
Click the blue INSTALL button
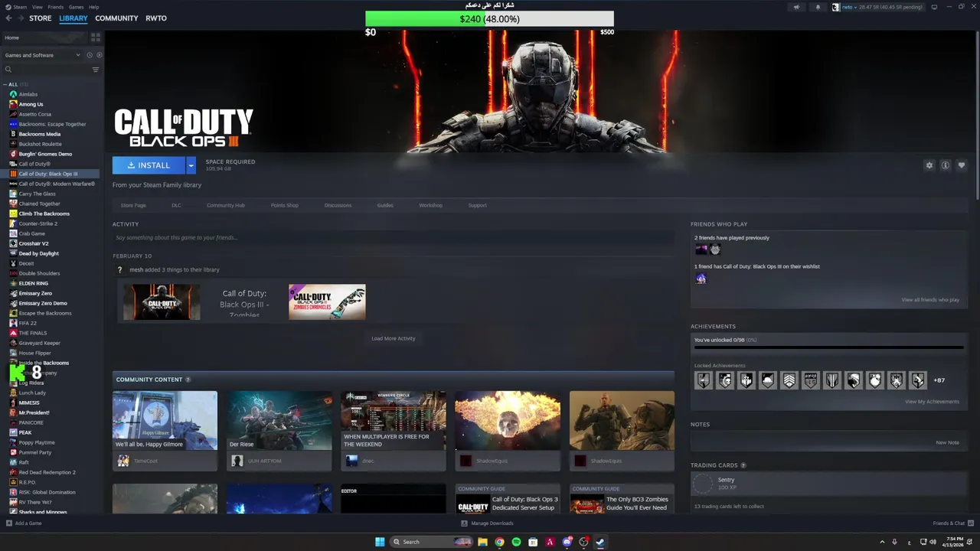149,165
